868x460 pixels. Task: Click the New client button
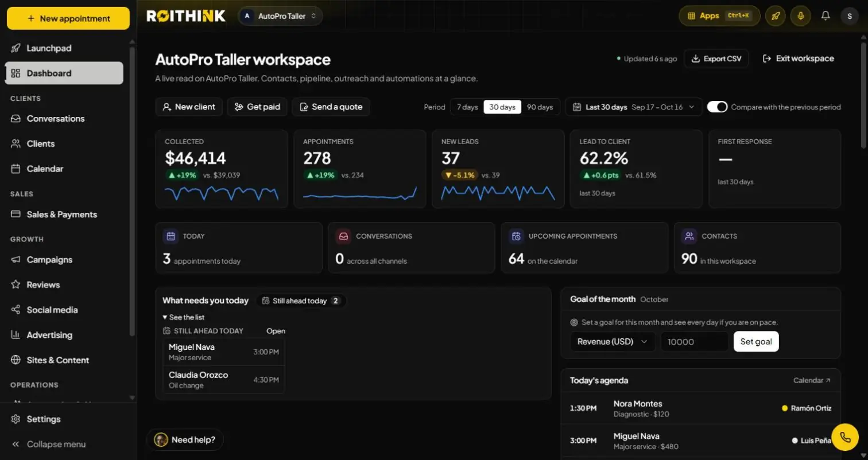[x=189, y=107]
